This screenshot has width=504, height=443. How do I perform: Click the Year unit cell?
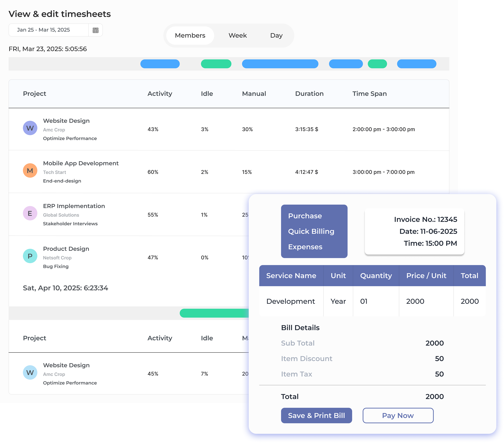pos(338,301)
